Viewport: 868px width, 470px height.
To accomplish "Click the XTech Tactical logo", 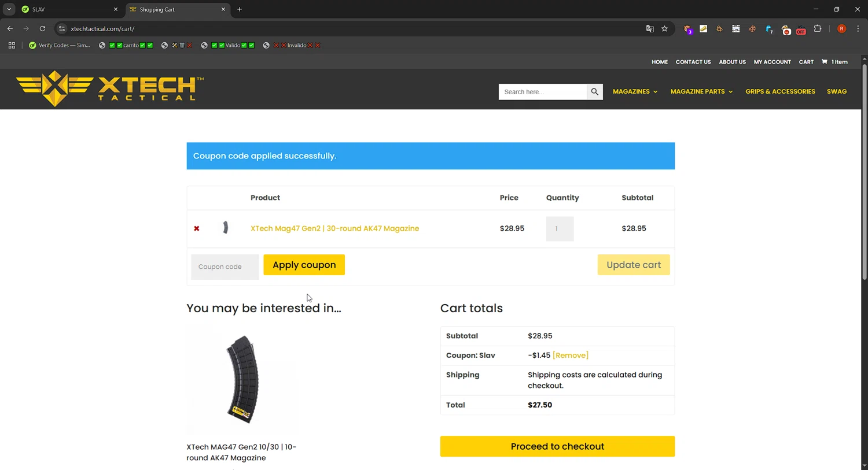I will click(110, 88).
